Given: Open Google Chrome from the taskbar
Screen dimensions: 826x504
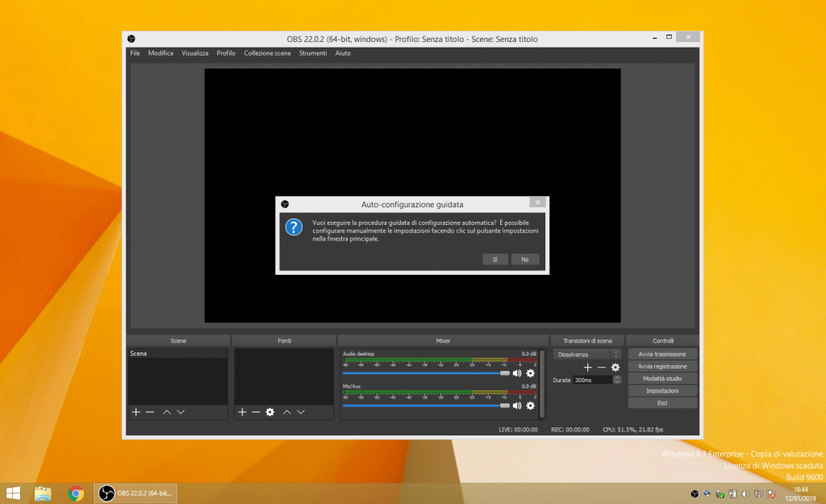Looking at the screenshot, I should tap(76, 493).
